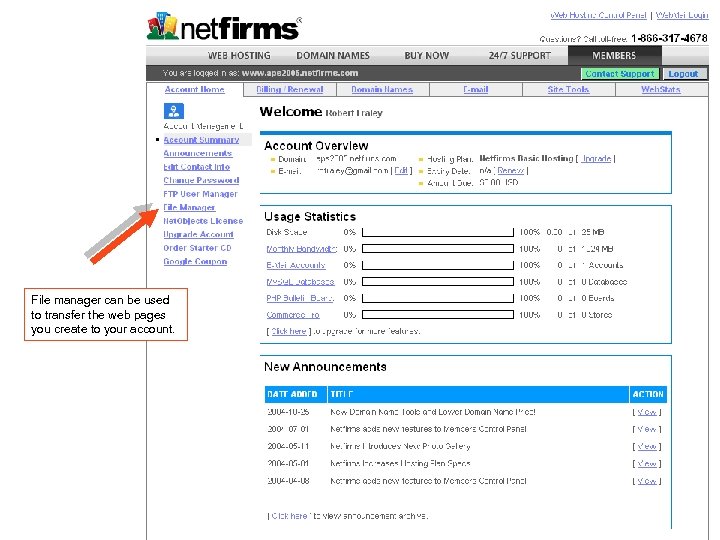Image resolution: width=720 pixels, height=540 pixels.
Task: Select MEMBERS in the main navigation
Action: pos(614,56)
